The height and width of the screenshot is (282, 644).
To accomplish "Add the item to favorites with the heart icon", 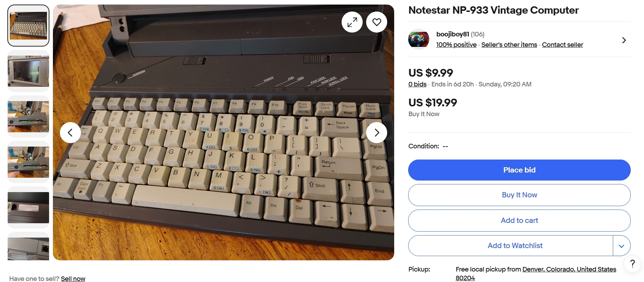I will tap(377, 22).
